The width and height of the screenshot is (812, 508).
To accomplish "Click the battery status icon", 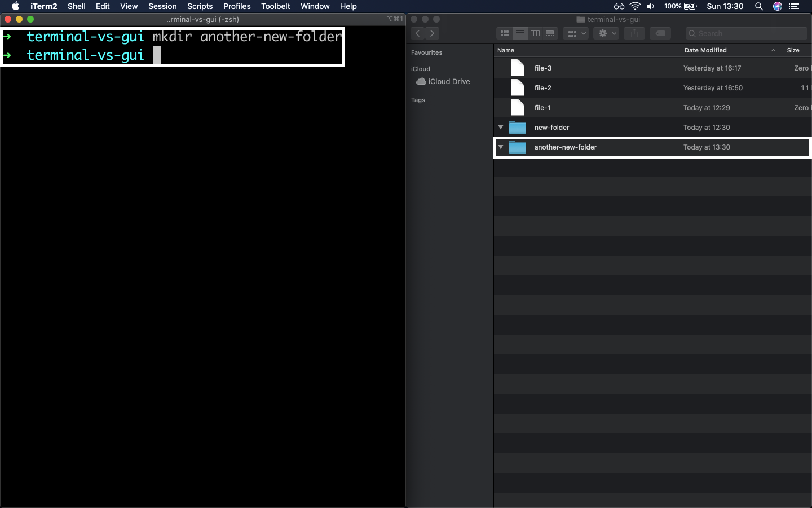I will click(x=690, y=6).
